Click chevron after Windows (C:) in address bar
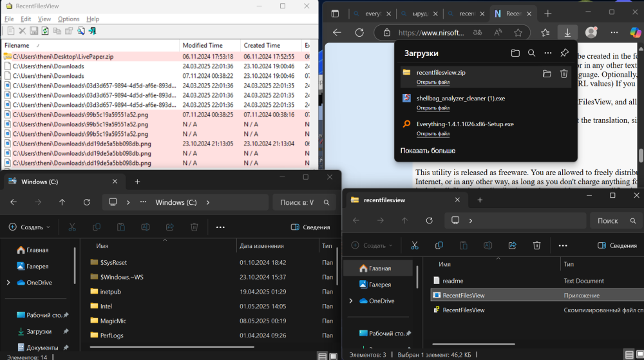Image resolution: width=644 pixels, height=360 pixels. (x=208, y=202)
